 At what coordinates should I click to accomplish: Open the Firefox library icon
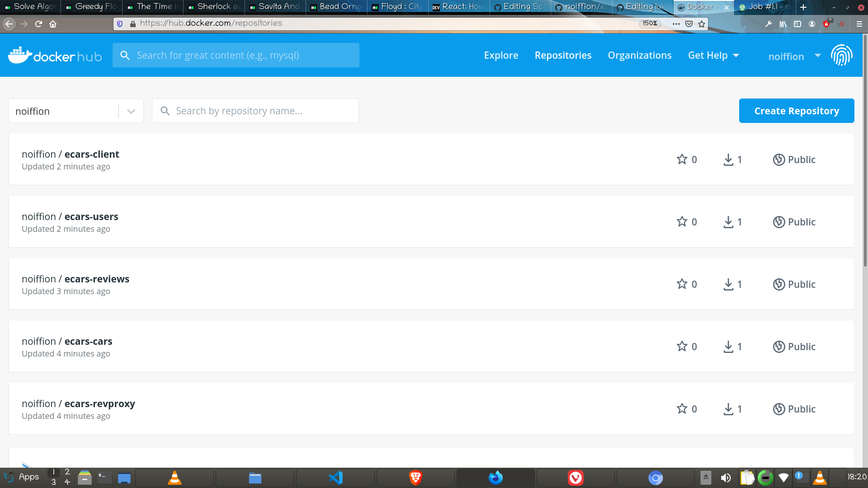click(x=783, y=24)
